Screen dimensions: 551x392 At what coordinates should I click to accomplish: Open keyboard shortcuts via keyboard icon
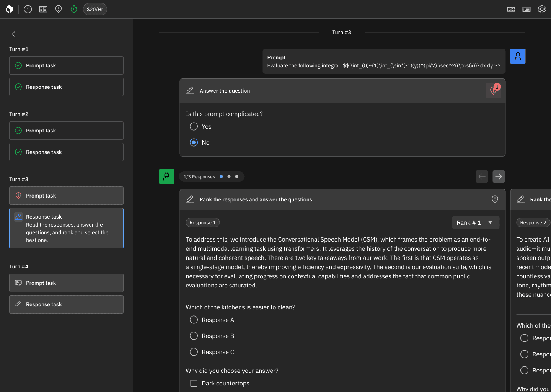[x=526, y=9]
